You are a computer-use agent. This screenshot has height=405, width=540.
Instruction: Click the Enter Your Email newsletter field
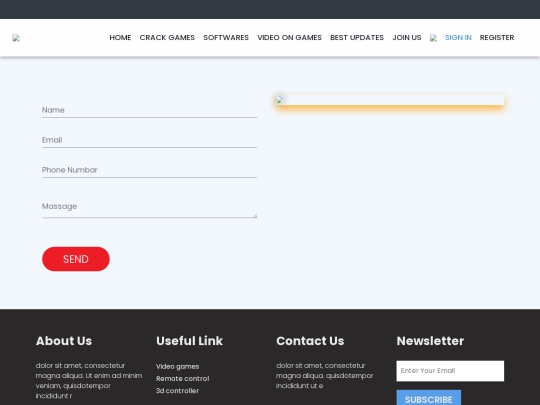tap(450, 371)
